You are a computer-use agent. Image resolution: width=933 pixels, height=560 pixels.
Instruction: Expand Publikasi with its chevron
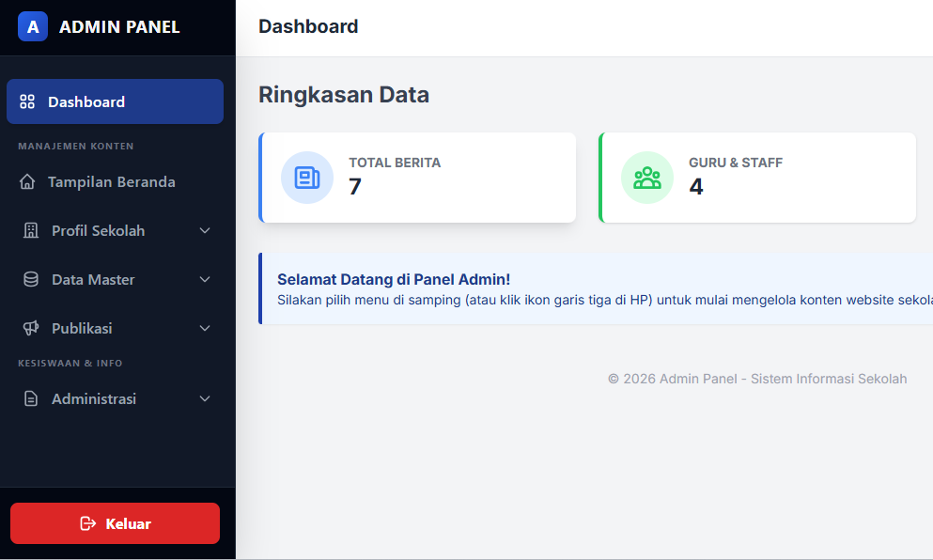(205, 328)
